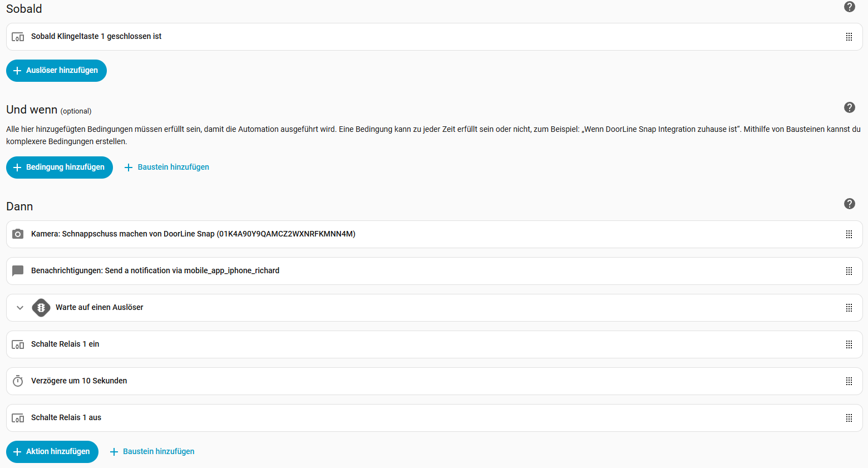Open menu dots for Klingeltaste 1 trigger

849,37
